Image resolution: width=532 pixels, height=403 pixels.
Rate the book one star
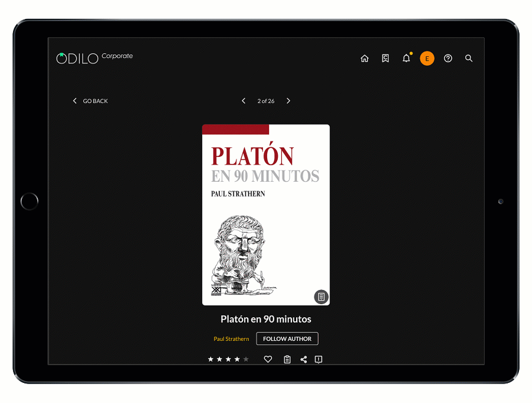click(210, 359)
